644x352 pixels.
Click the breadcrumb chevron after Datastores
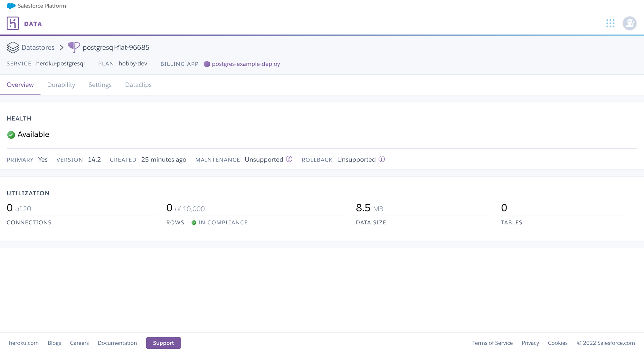62,47
